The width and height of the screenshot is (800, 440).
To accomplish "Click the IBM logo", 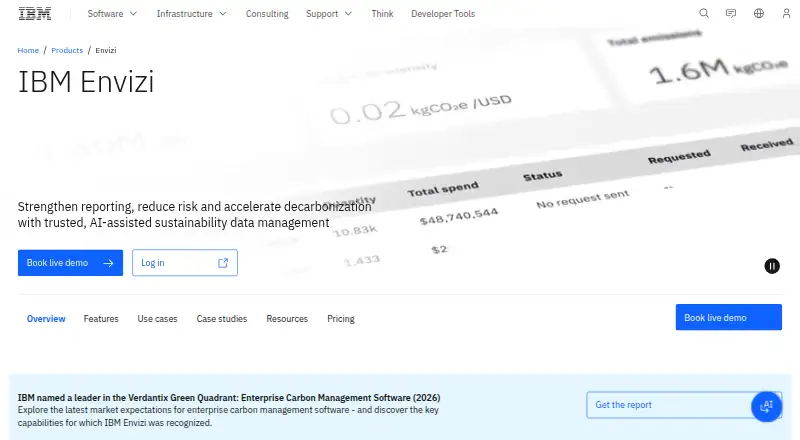I will tap(35, 14).
